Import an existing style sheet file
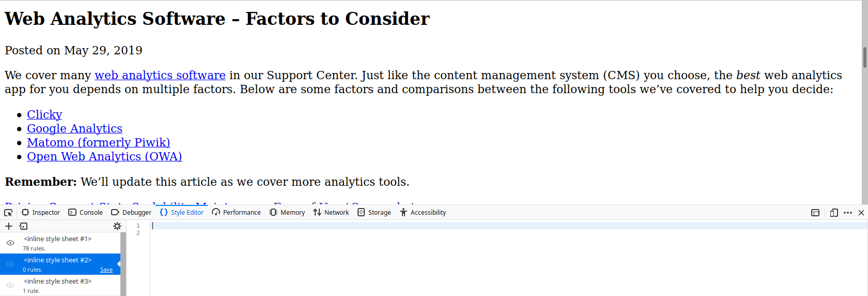The width and height of the screenshot is (868, 296). click(x=23, y=226)
